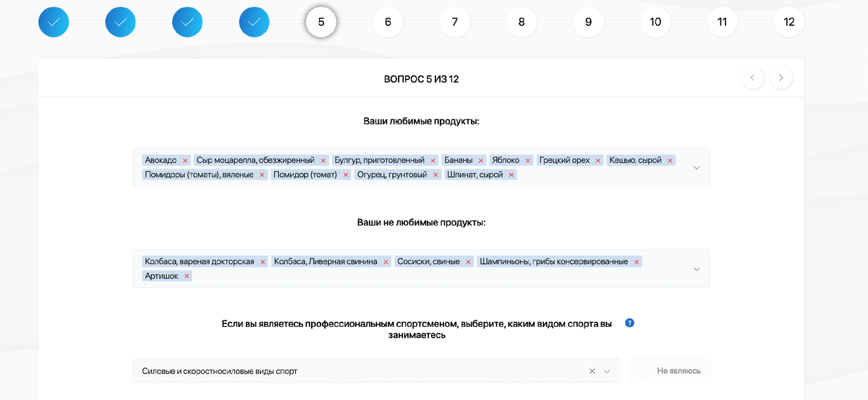
Task: Remove the Бананы tag
Action: point(481,161)
